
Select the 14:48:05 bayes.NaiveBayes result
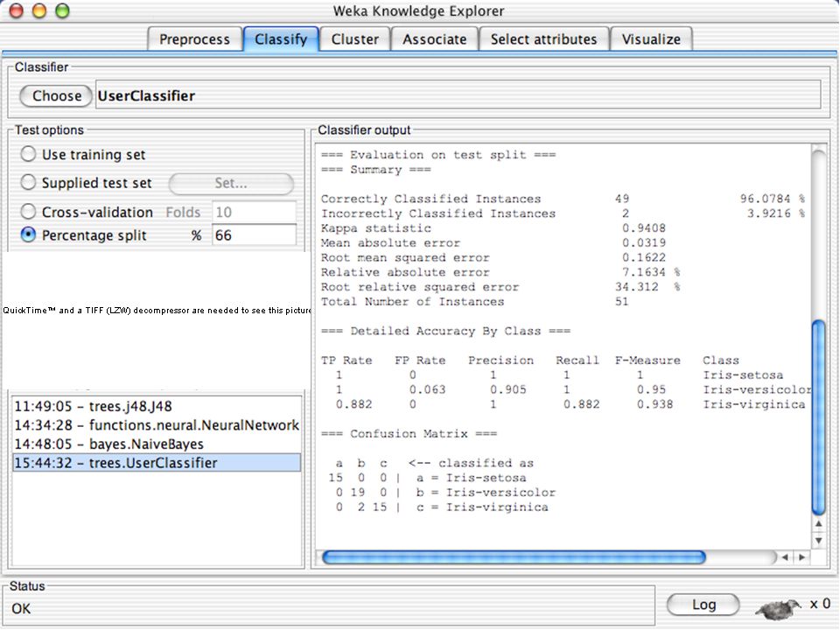coord(157,444)
